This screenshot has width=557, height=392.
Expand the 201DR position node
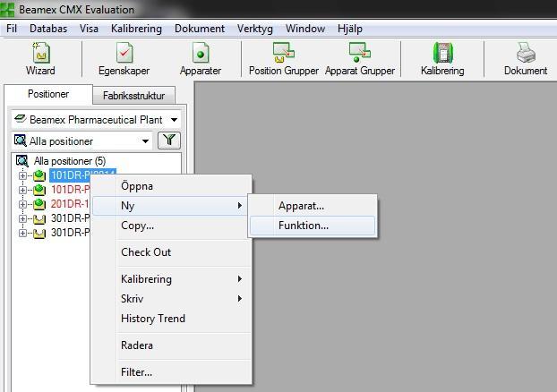(22, 204)
